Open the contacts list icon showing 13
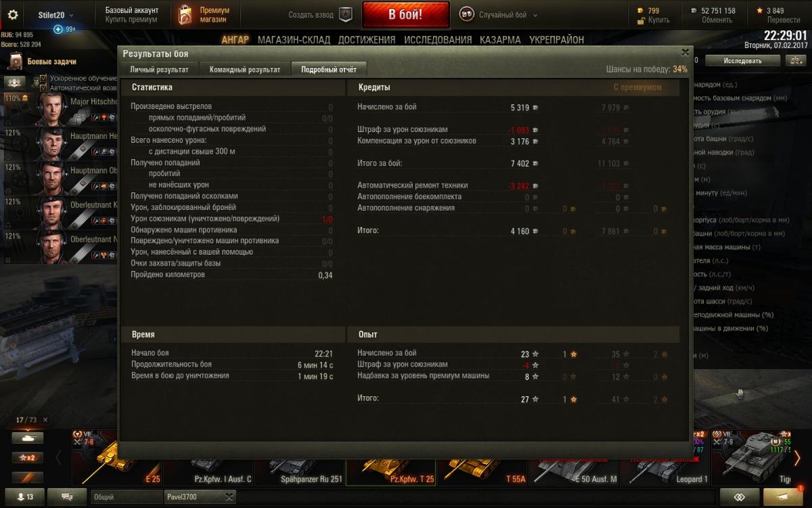The height and width of the screenshot is (508, 812). click(x=25, y=497)
